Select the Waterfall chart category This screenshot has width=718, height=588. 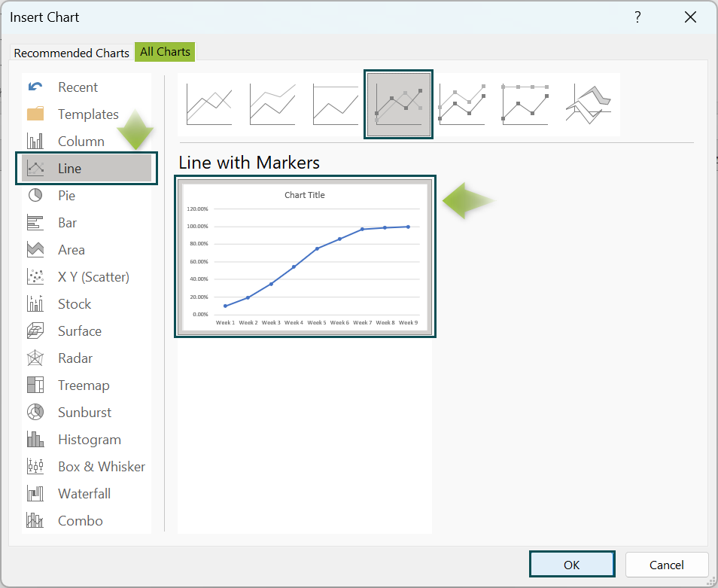[87, 493]
